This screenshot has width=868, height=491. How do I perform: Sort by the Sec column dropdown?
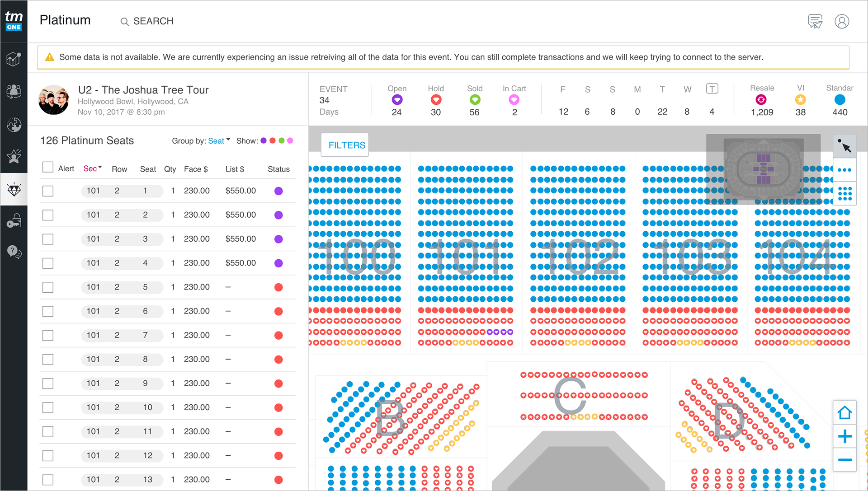[x=93, y=168]
